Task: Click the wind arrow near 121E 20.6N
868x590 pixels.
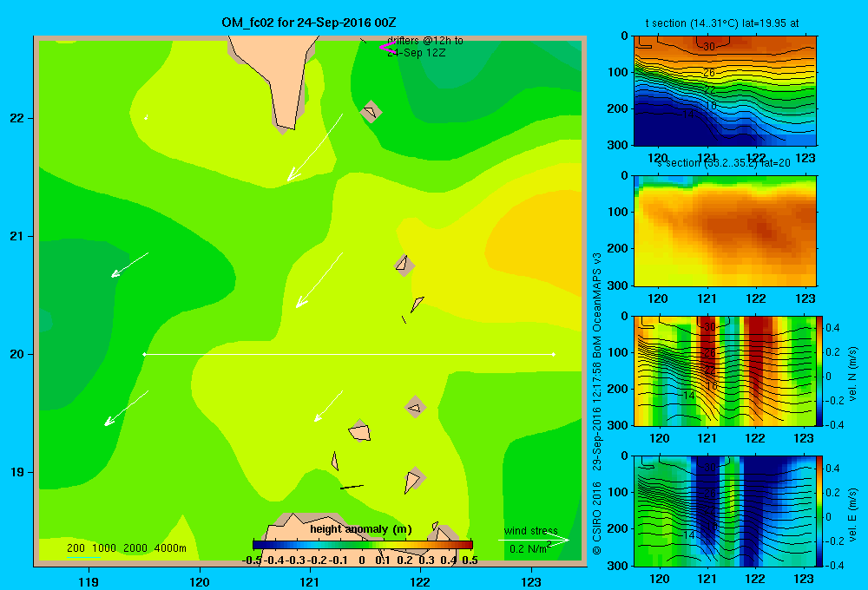Action: point(319,280)
